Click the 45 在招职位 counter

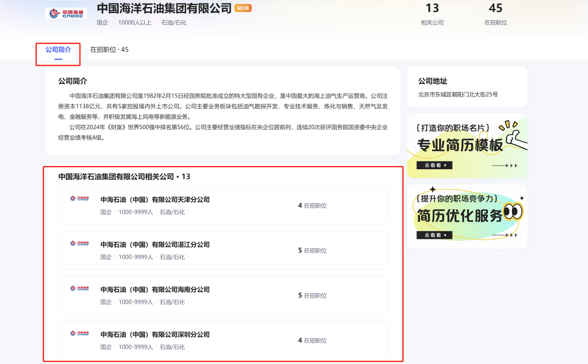click(496, 14)
